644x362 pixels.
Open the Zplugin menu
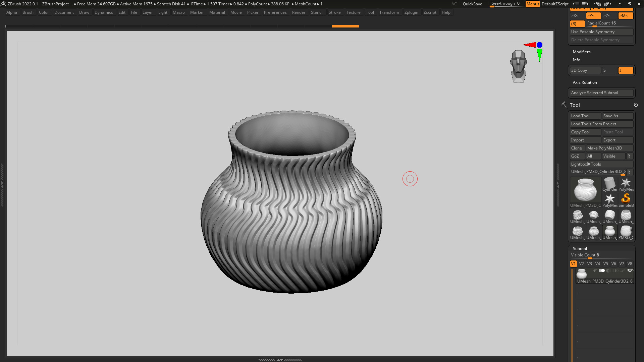point(411,12)
